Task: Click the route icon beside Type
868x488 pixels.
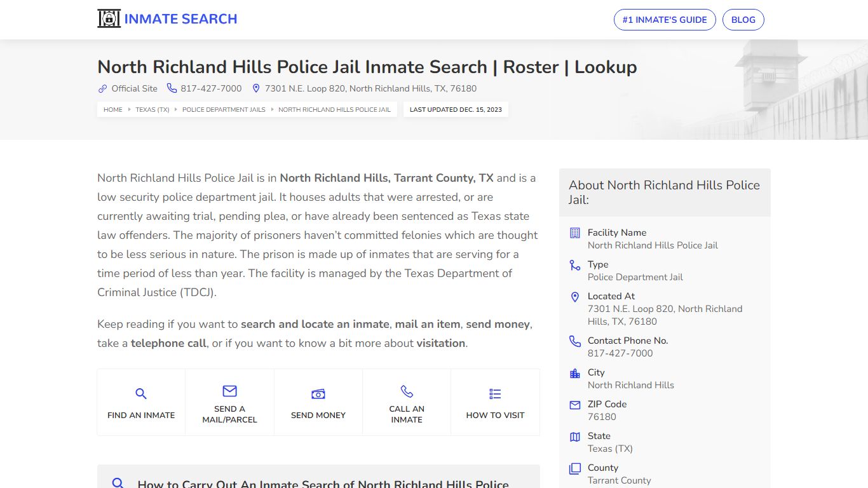Action: coord(575,265)
